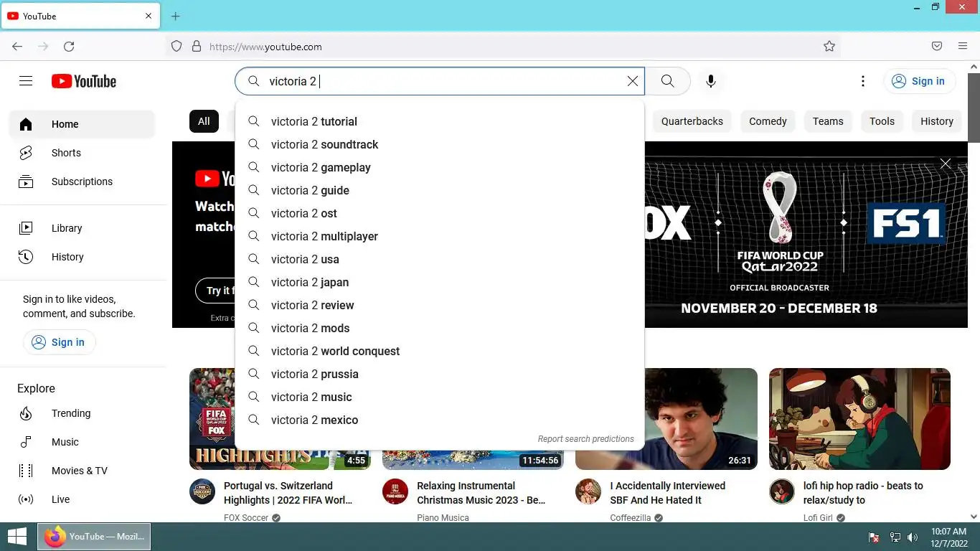Choose suggestion 'victoria 2 guide'
The image size is (980, 551).
[x=439, y=190]
